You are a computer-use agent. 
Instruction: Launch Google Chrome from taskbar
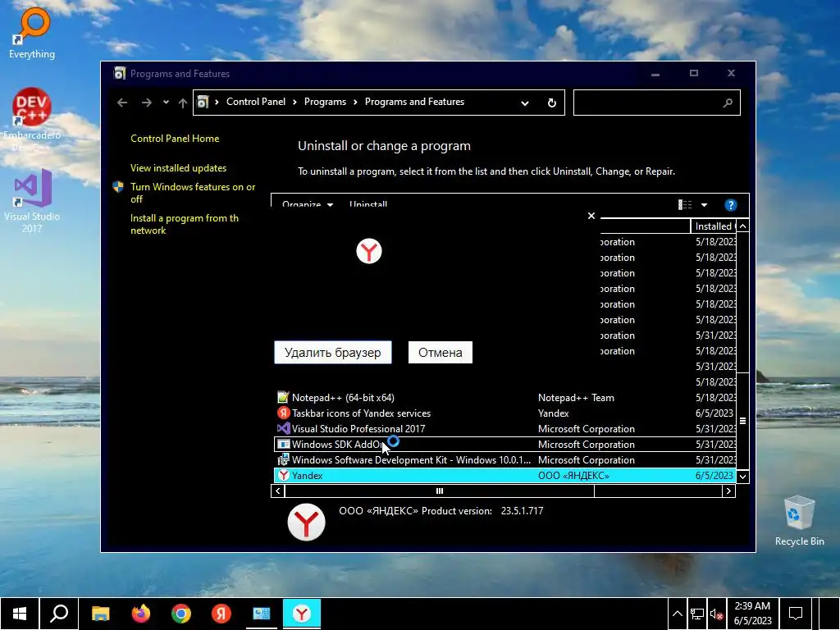(181, 614)
